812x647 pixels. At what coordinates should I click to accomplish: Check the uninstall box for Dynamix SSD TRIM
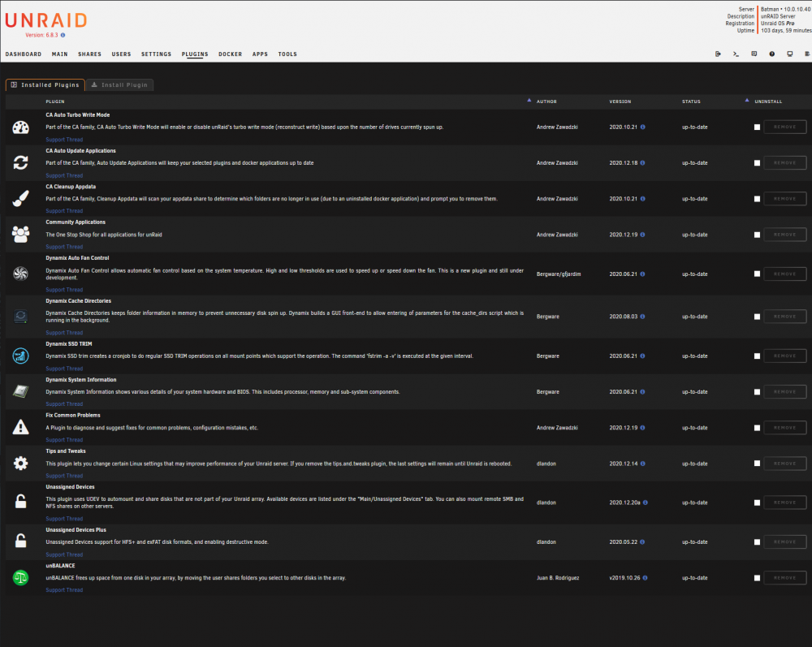click(x=757, y=356)
